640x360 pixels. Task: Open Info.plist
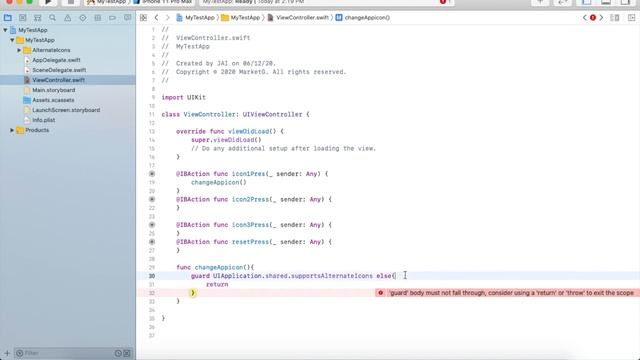tap(44, 120)
